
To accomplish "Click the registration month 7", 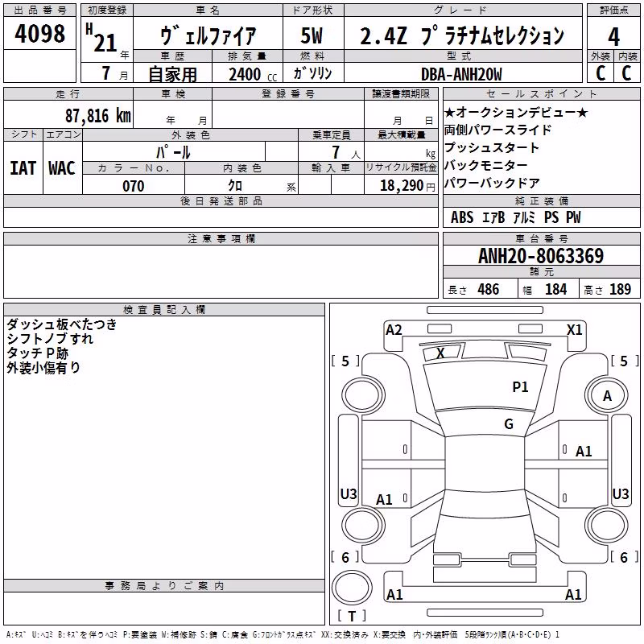I will point(106,73).
